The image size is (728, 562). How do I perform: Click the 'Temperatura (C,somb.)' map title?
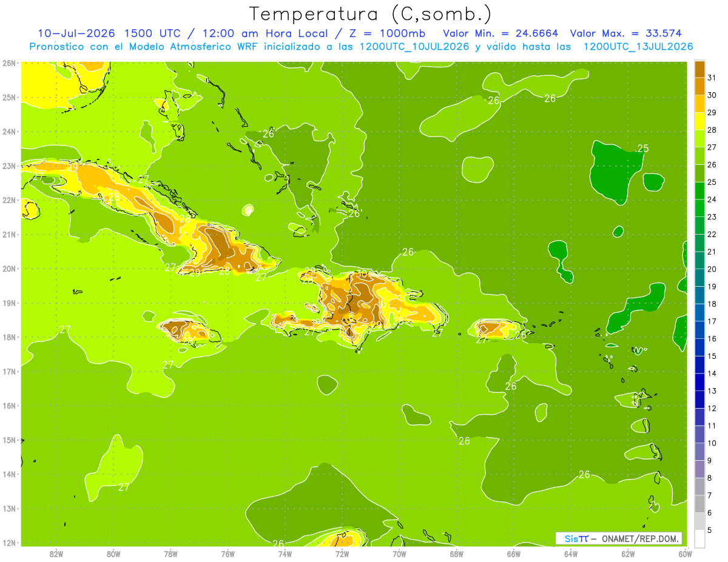click(371, 13)
